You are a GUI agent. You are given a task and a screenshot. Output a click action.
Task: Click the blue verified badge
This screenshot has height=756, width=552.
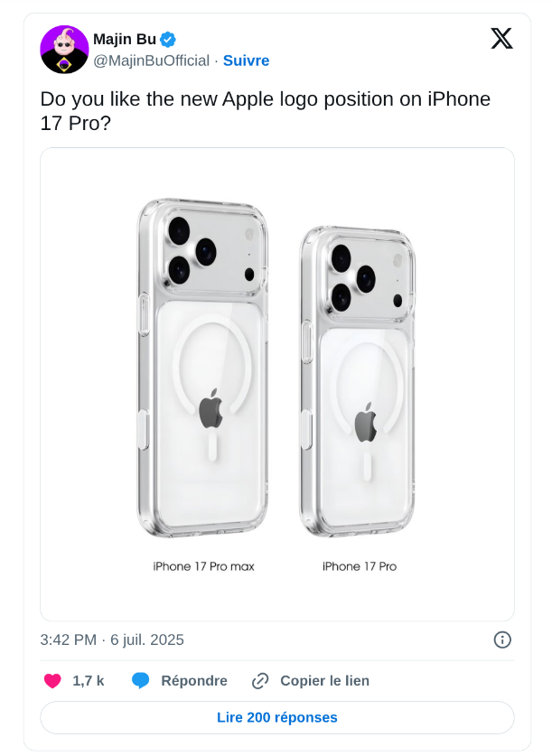tap(168, 39)
